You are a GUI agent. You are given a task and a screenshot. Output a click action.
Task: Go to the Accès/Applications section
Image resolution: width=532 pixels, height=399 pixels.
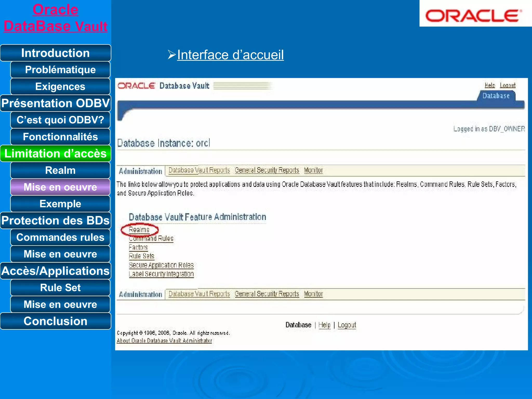point(56,271)
